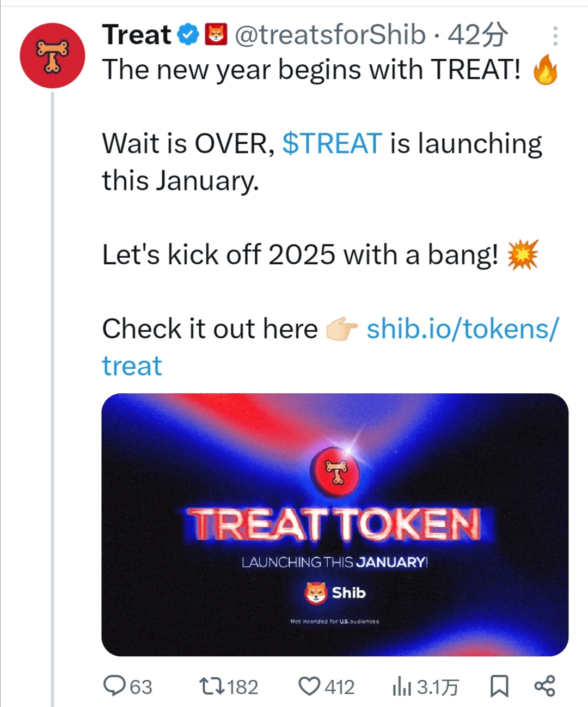Open the share options icon
Image resolution: width=588 pixels, height=707 pixels.
pyautogui.click(x=544, y=686)
